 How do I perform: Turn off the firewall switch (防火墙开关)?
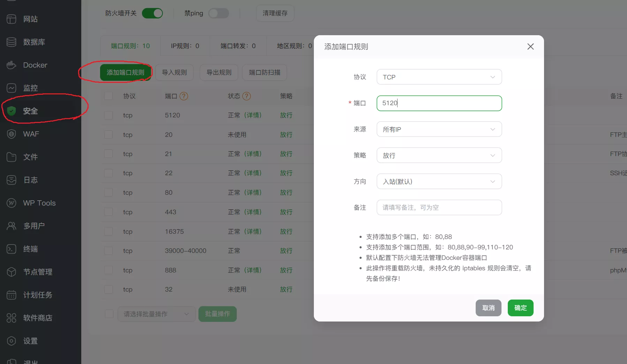tap(152, 13)
